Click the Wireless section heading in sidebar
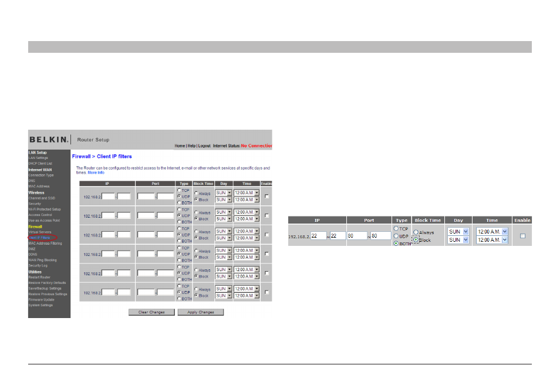The height and width of the screenshot is (392, 560). (x=36, y=193)
